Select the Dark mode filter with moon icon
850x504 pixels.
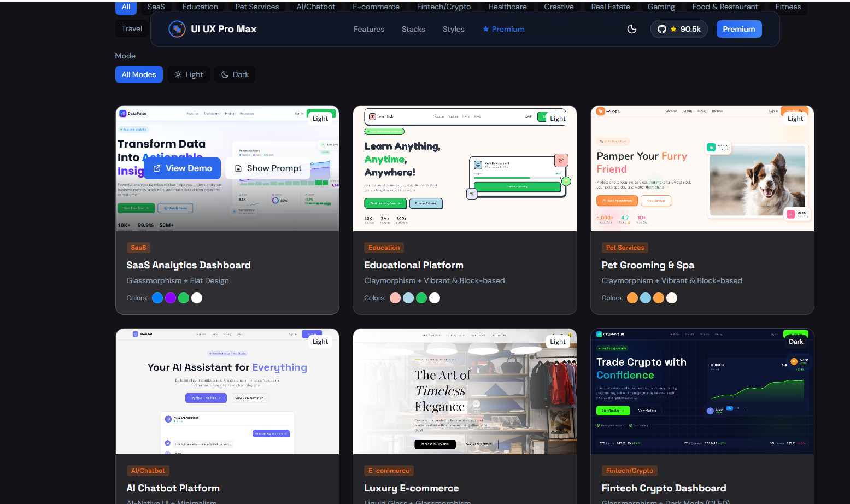(x=235, y=74)
